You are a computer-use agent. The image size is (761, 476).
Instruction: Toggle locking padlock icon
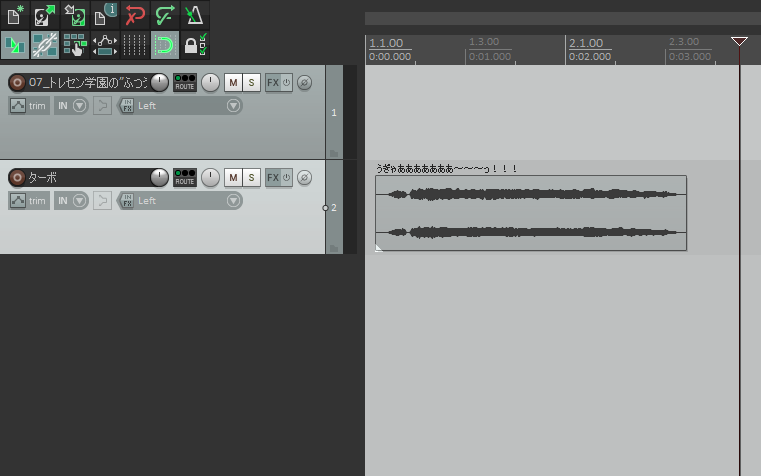195,45
